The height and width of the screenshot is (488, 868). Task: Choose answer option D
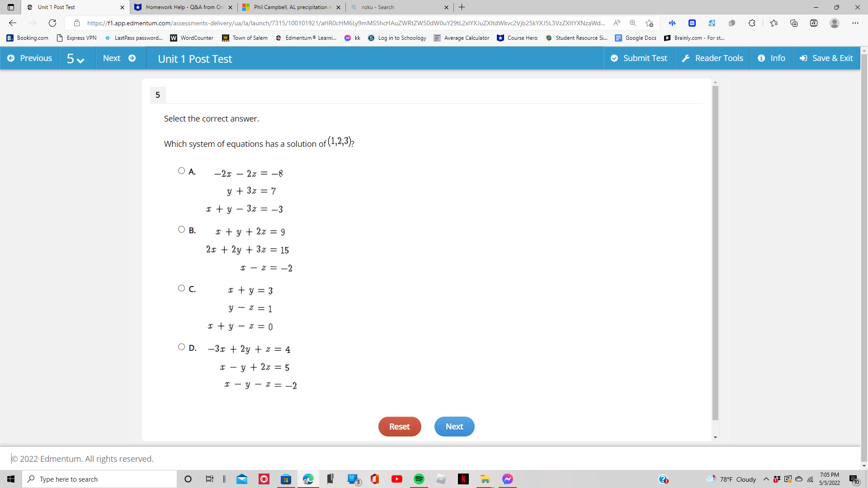[181, 347]
